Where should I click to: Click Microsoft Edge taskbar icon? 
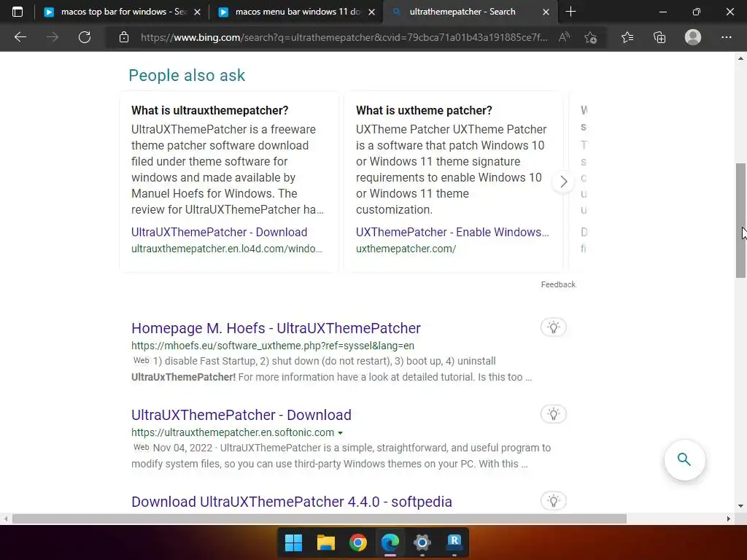coord(390,542)
